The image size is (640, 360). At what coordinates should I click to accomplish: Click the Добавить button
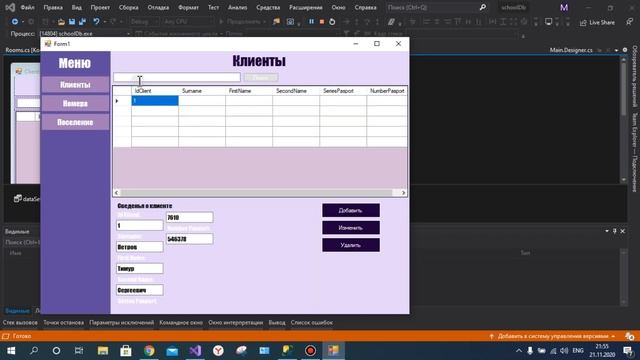[x=351, y=211]
